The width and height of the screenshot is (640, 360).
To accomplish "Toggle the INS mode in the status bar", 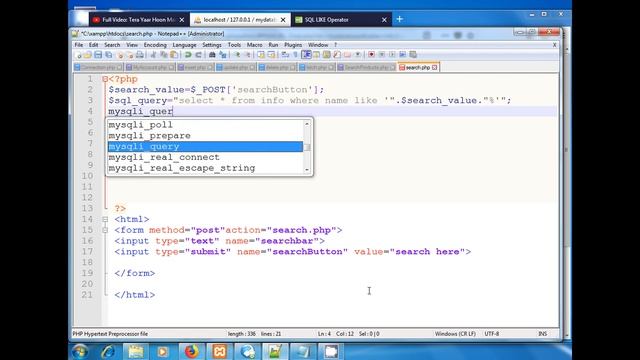I will pos(542,334).
